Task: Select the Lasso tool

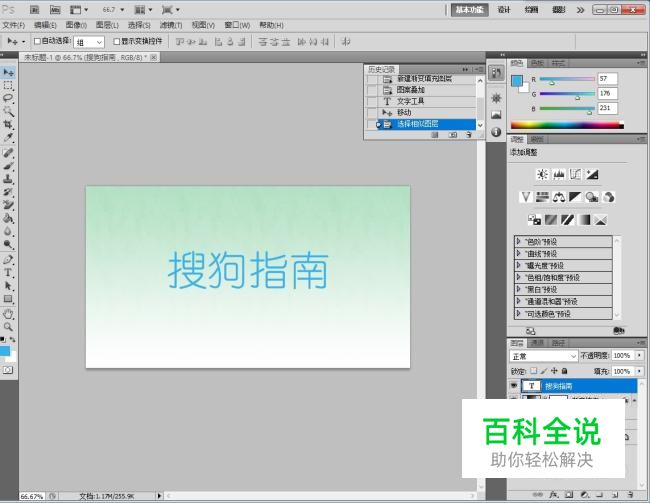Action: click(8, 98)
